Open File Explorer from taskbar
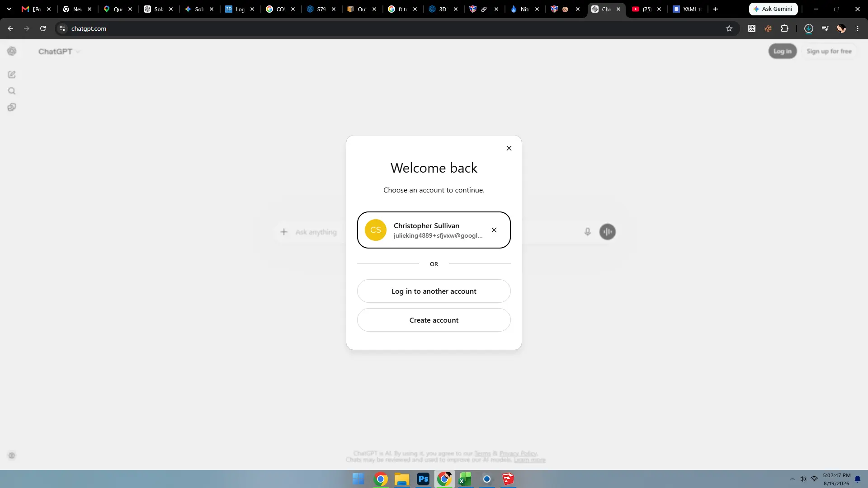The image size is (868, 488). [x=402, y=479]
